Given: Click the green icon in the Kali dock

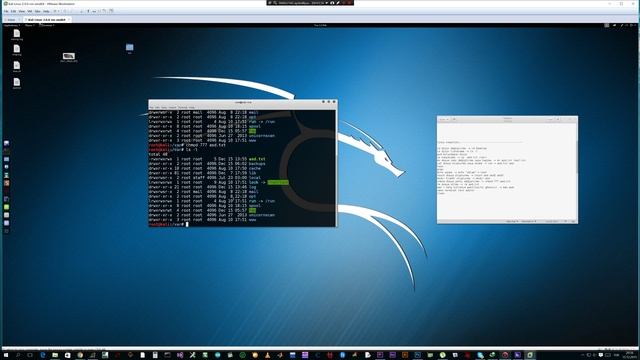Looking at the screenshot, I should [x=6, y=207].
